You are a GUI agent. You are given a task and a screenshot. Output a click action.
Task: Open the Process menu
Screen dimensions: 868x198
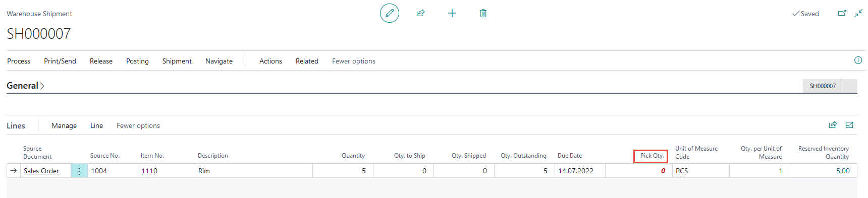click(x=19, y=61)
